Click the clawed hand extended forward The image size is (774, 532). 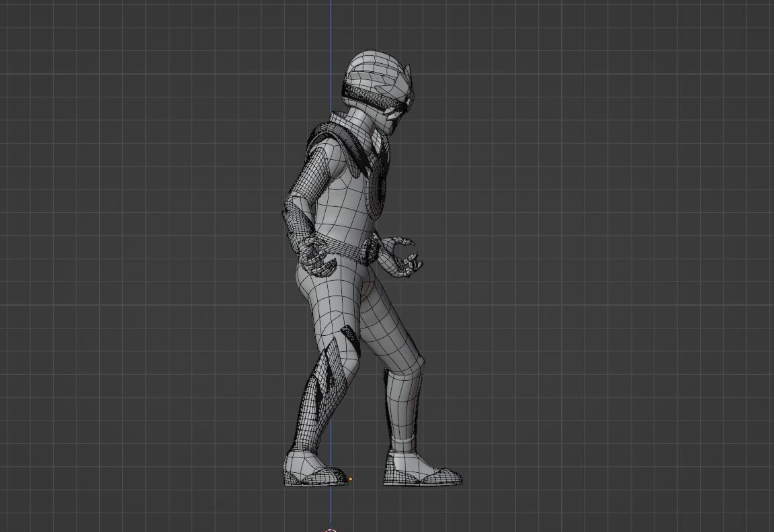pyautogui.click(x=402, y=257)
